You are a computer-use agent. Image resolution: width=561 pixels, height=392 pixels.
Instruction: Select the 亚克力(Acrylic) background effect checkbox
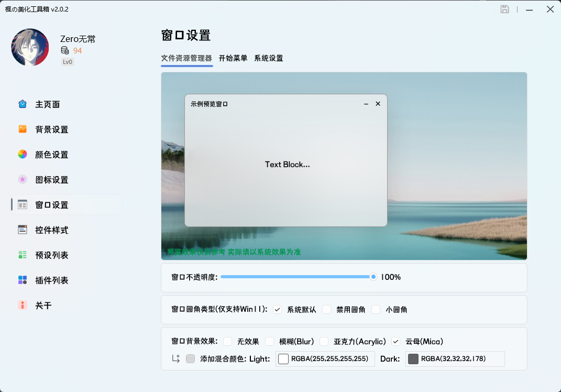tap(324, 341)
